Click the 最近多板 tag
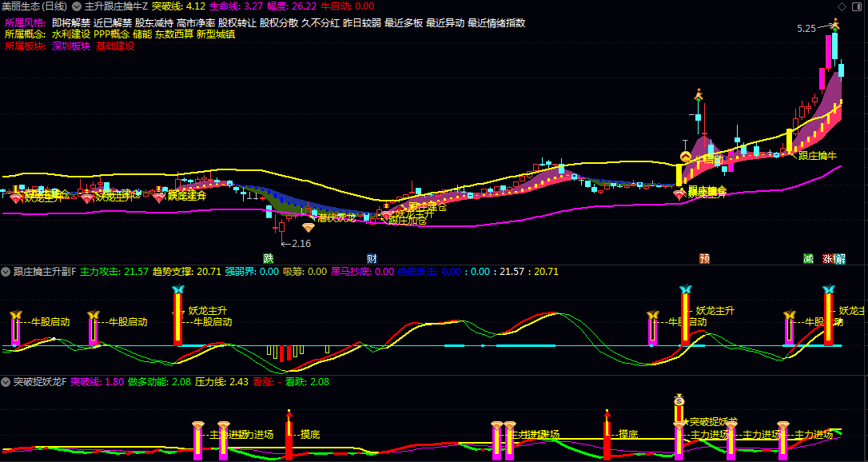Image resolution: width=868 pixels, height=462 pixels. click(404, 23)
